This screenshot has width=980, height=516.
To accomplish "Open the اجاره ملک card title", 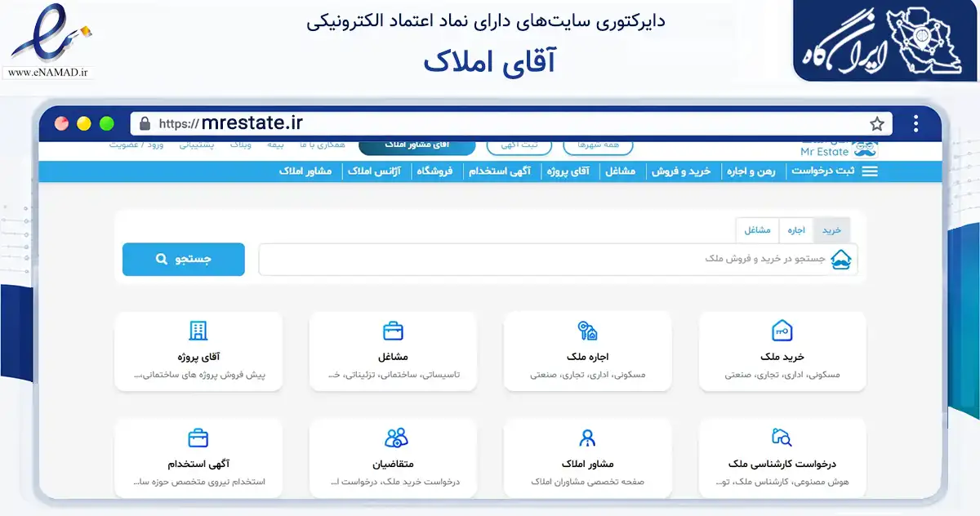I will (x=588, y=357).
